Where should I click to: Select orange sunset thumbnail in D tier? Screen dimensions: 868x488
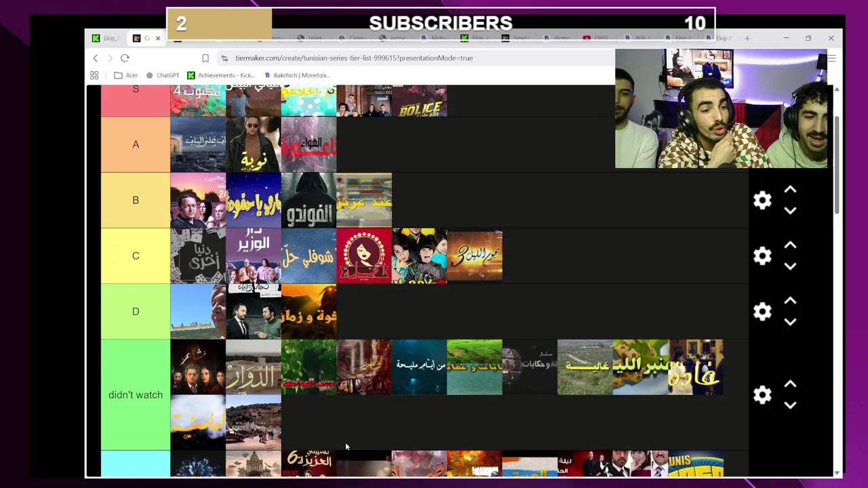pos(309,311)
